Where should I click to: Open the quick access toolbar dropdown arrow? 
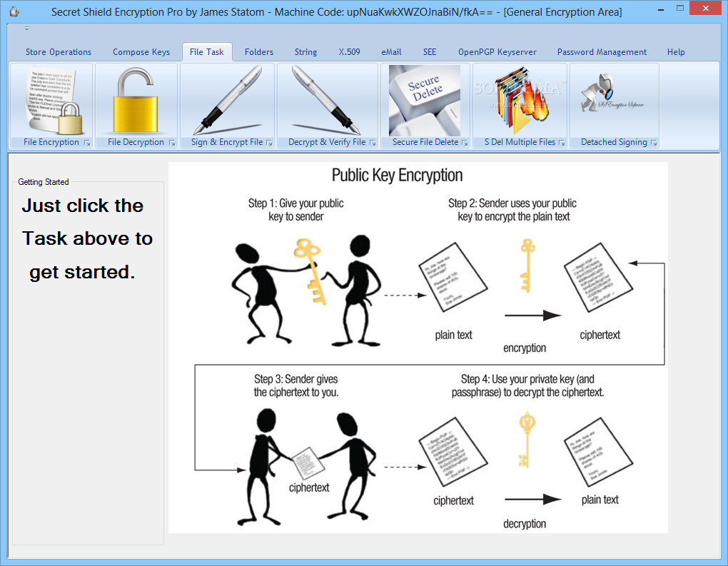26,29
